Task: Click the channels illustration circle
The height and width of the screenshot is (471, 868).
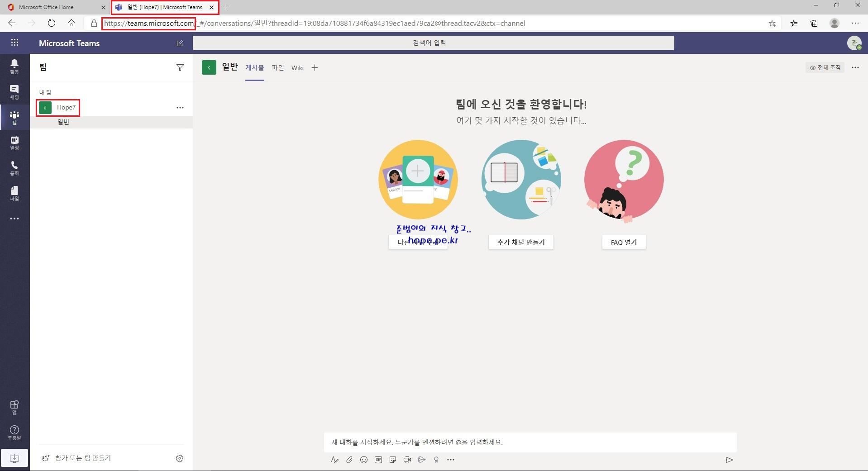Action: [521, 180]
